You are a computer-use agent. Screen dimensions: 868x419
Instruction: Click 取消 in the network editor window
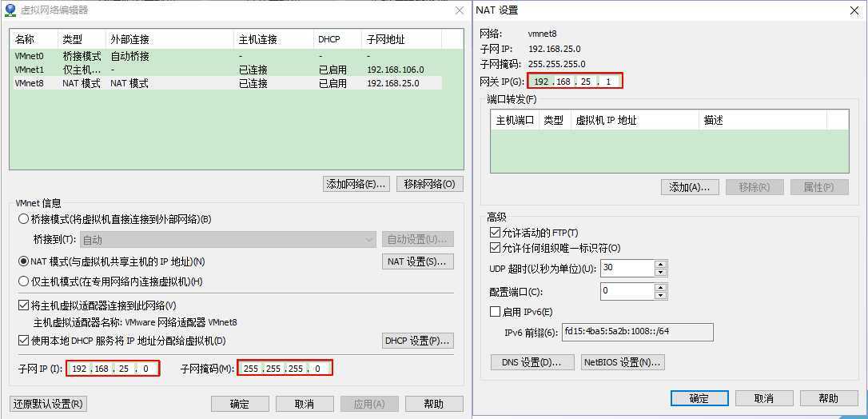click(x=305, y=404)
